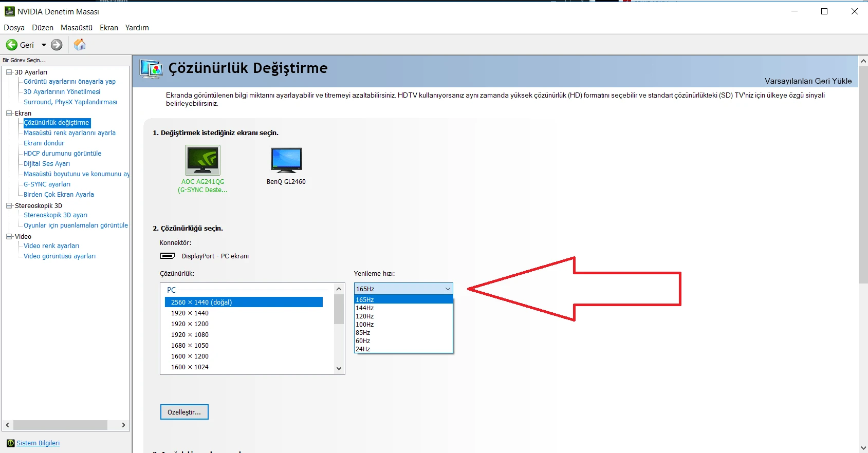Click main page vertical scrollbar thumb
This screenshot has height=453, width=868.
point(863,175)
